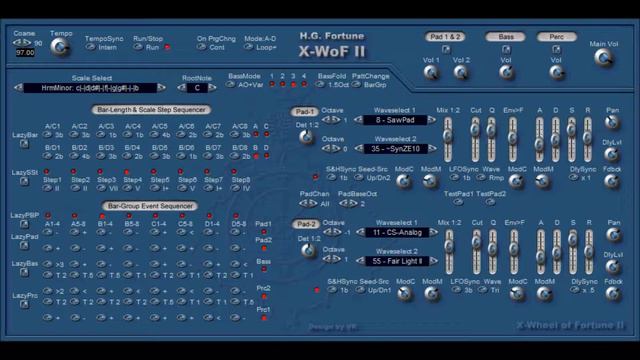Click the Pad-1 section label
The width and height of the screenshot is (640, 360).
(305, 111)
